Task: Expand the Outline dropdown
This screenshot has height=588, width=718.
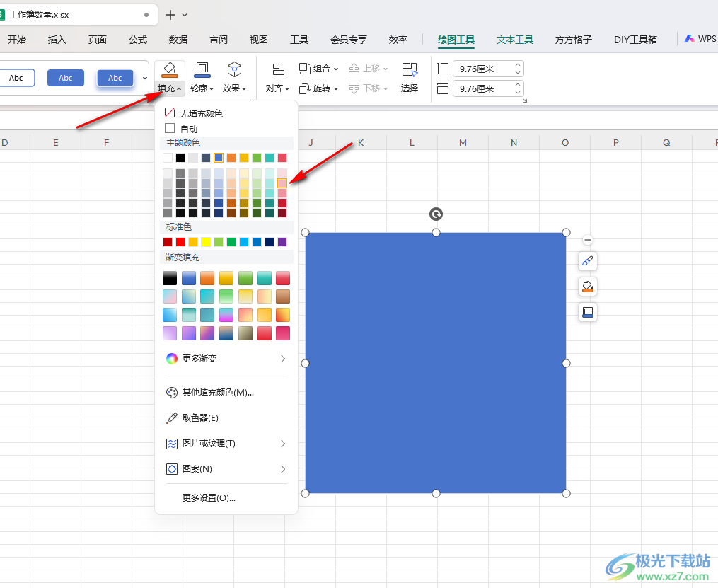Action: 212,88
